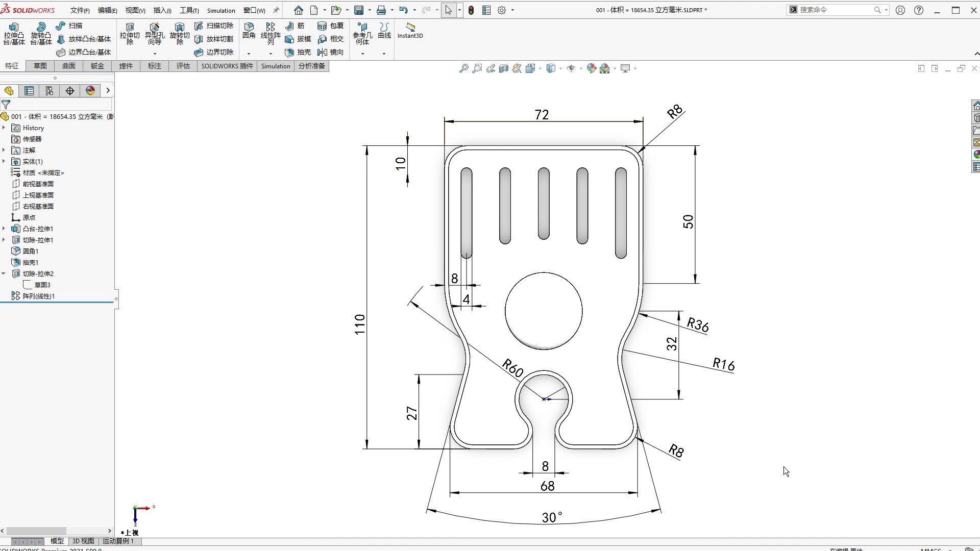The width and height of the screenshot is (980, 551).
Task: Open Reference Geometry (参考几何体)
Action: pos(362,34)
